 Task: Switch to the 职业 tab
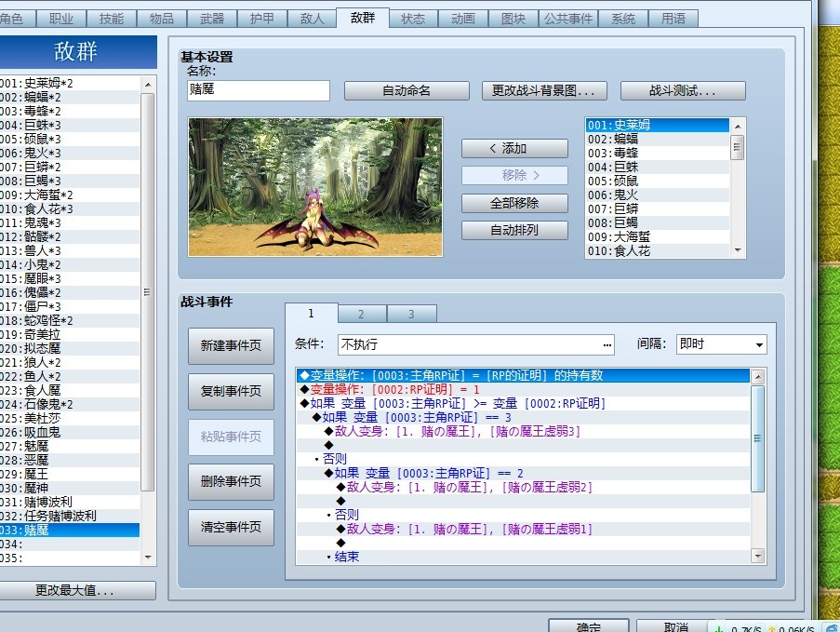pos(61,19)
